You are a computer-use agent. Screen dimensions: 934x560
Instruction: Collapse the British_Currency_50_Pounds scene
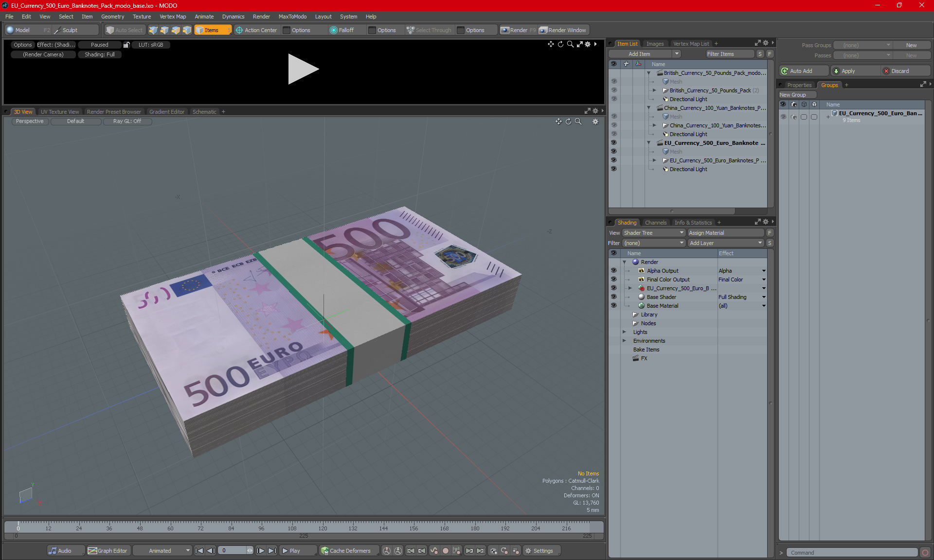[648, 73]
